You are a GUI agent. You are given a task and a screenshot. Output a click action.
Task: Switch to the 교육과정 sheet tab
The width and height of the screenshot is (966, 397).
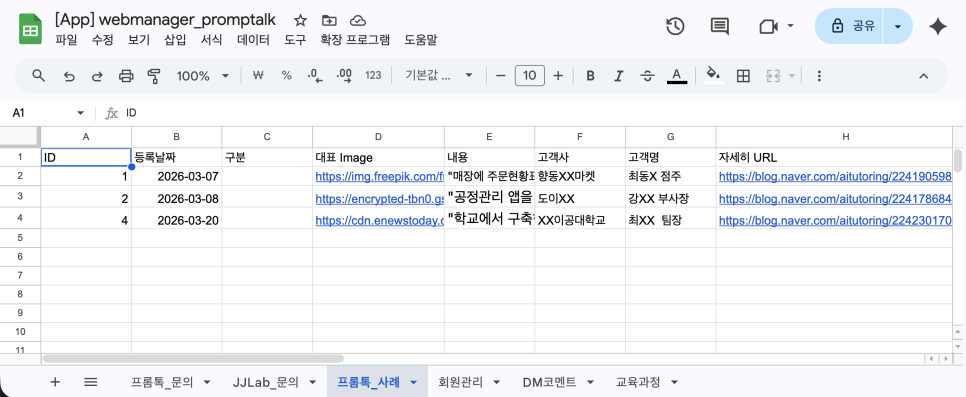pyautogui.click(x=638, y=383)
